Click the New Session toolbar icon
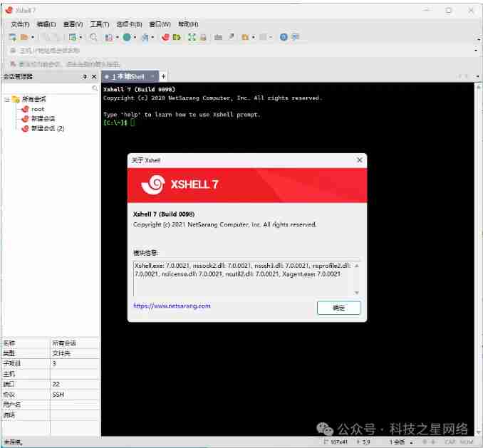 12,37
